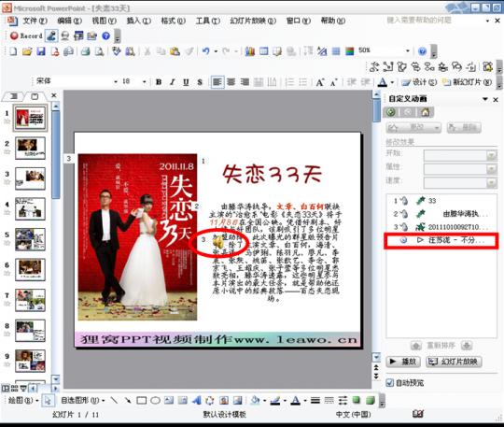Click the 播放 button in animation pane
The image size is (504, 427).
[x=403, y=362]
